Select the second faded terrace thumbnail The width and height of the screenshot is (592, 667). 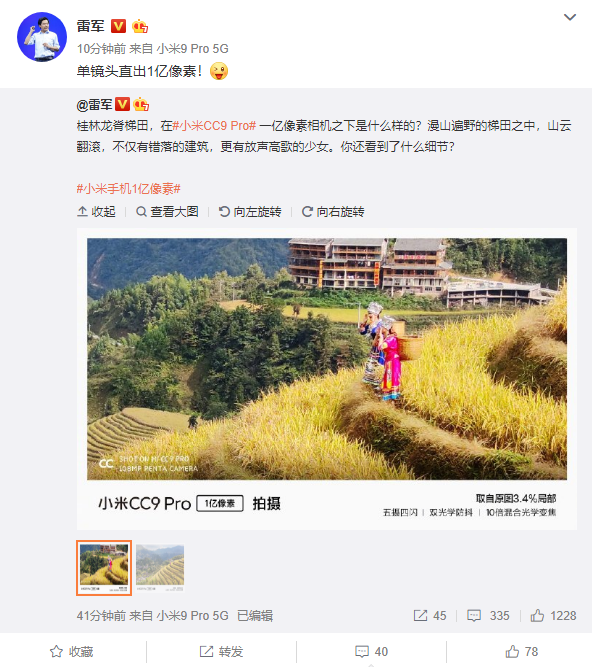pos(160,568)
